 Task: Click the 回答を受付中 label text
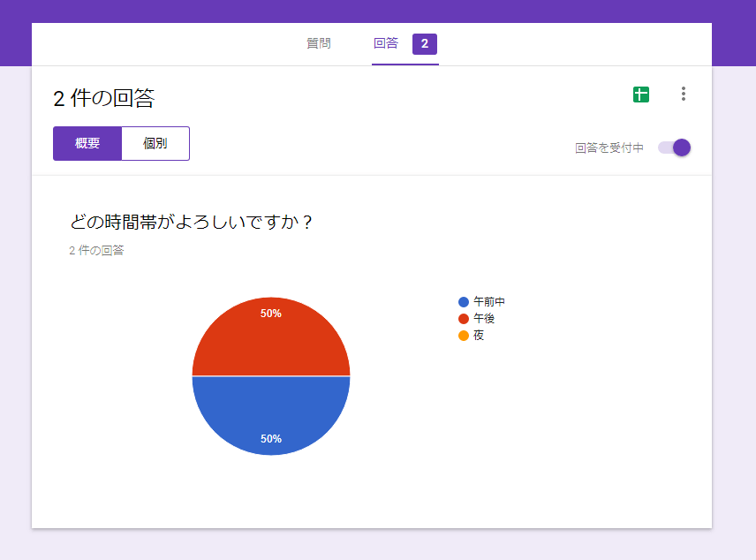(609, 148)
